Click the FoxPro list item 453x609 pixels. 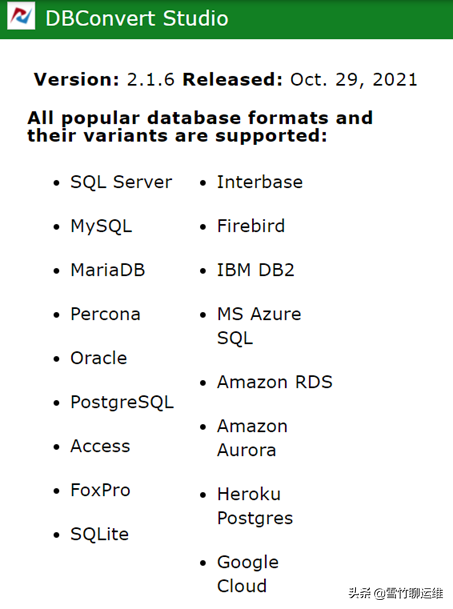pos(100,490)
